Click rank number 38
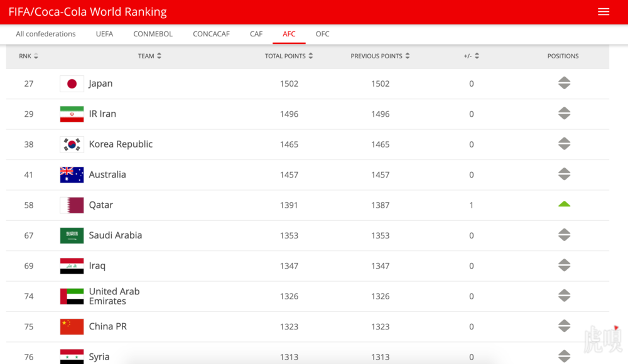The width and height of the screenshot is (628, 364). click(x=28, y=144)
